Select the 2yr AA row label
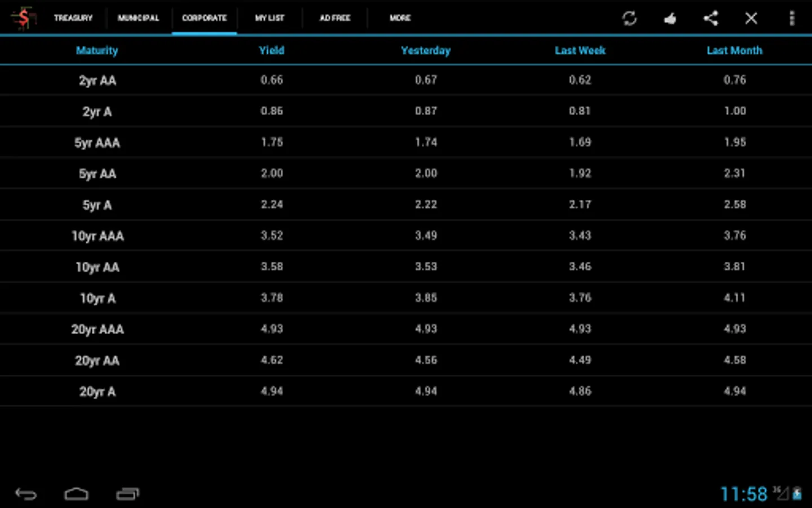812x508 pixels. click(x=97, y=81)
